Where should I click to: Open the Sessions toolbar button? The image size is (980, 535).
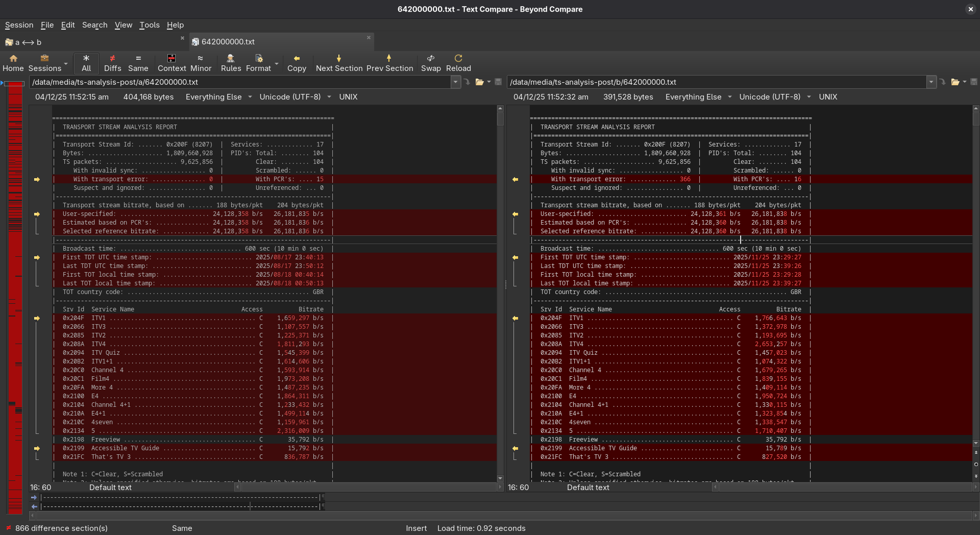point(44,63)
